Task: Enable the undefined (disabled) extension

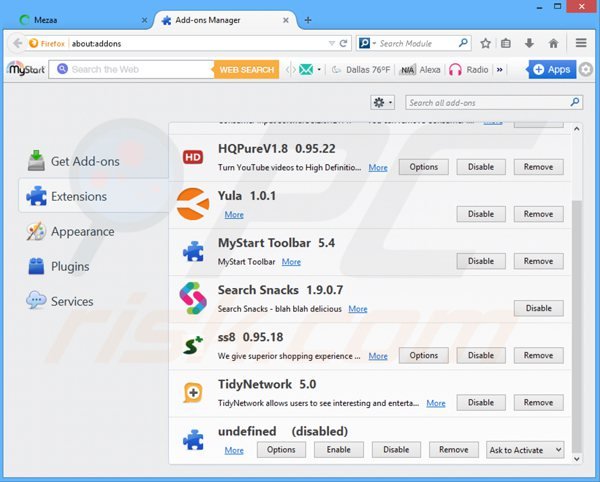Action: pyautogui.click(x=339, y=449)
